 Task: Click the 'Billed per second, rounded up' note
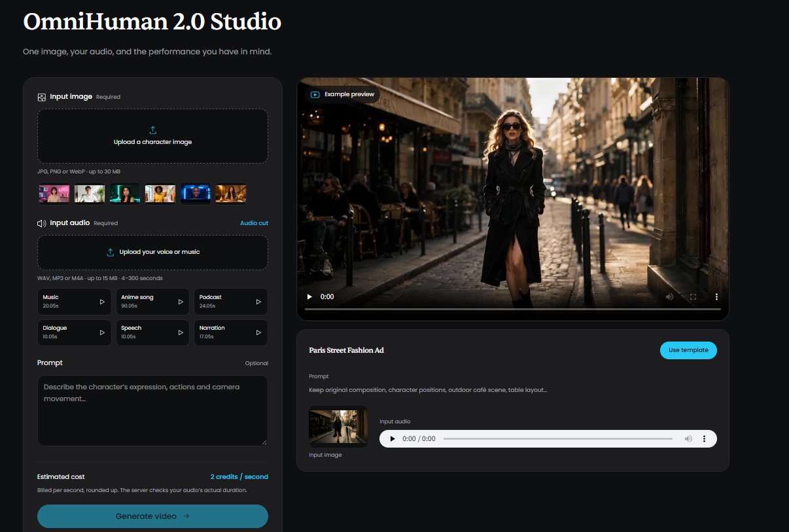point(142,490)
